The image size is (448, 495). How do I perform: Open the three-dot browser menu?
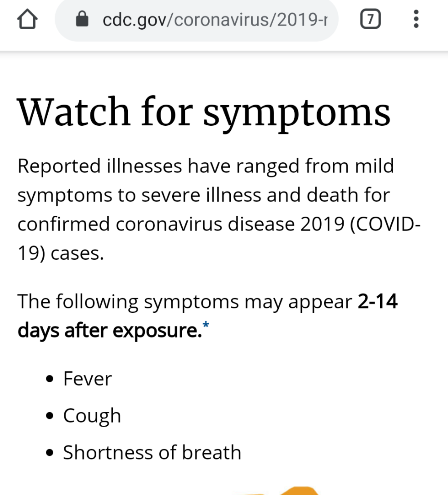pos(416,19)
